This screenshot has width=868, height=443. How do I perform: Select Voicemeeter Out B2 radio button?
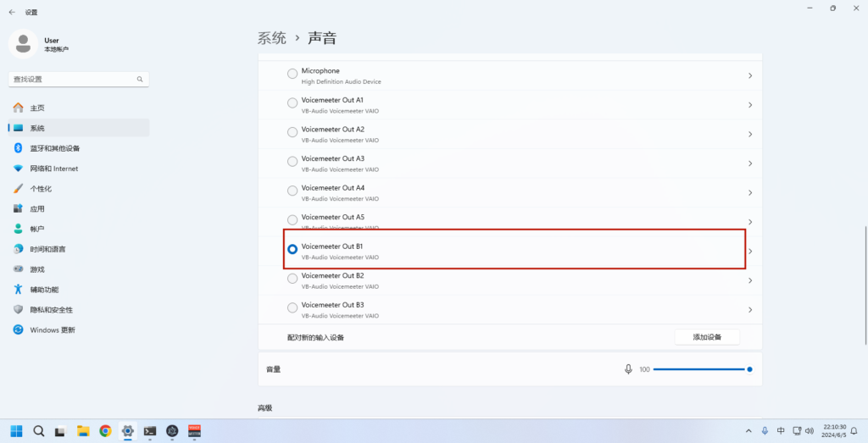[x=292, y=279]
